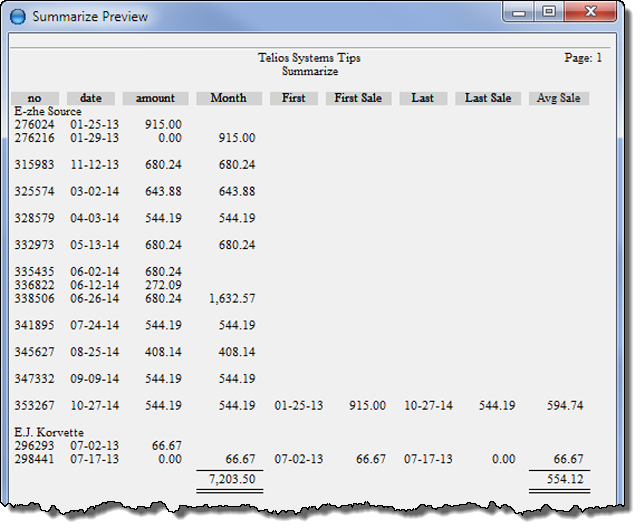Click the 7,203.50 Month total
The width and height of the screenshot is (640, 532).
coord(231,480)
